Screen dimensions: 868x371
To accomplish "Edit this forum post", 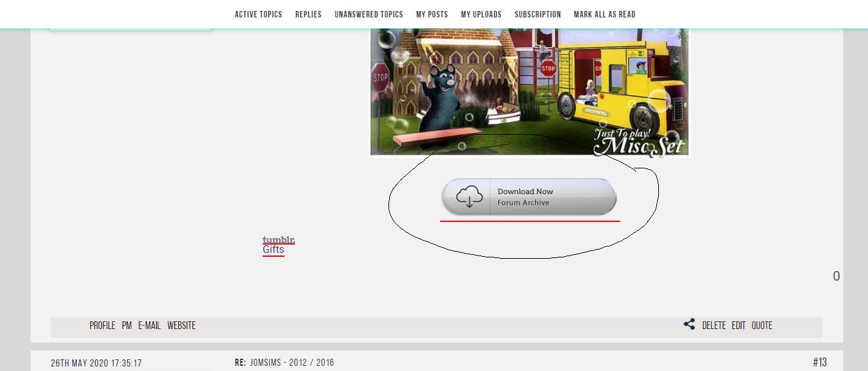I will [738, 326].
